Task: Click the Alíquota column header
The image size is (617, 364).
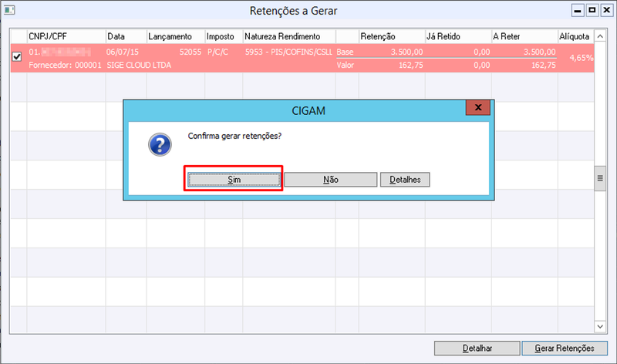Action: coord(575,36)
